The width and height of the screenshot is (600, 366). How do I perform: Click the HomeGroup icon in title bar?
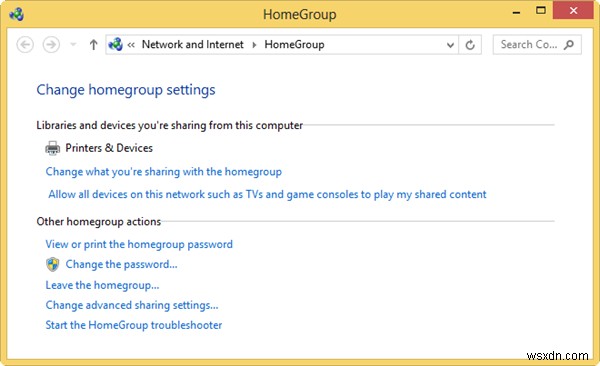16,15
